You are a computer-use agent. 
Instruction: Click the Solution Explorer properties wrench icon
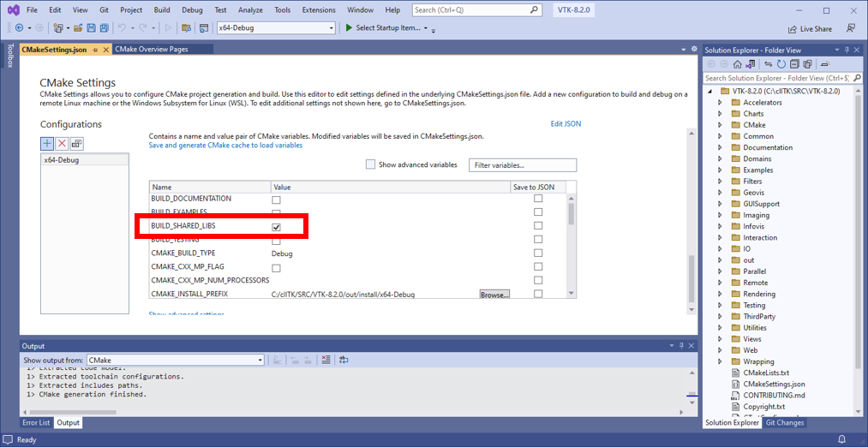825,64
